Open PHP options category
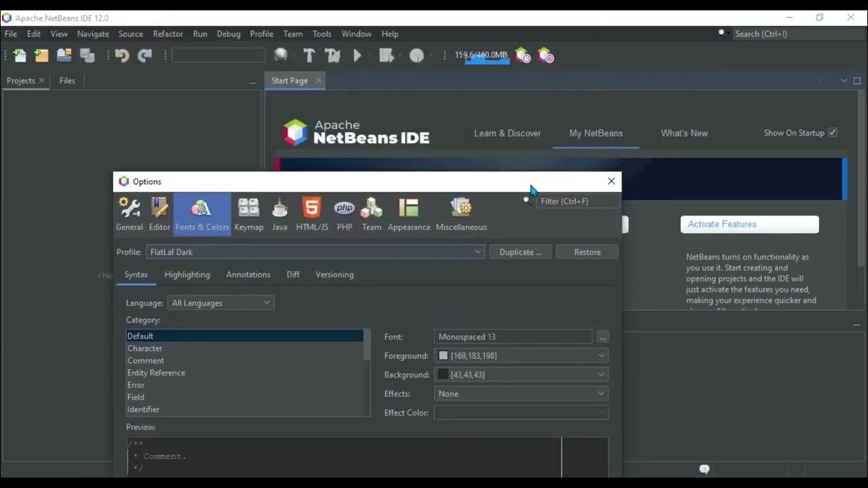 point(344,213)
